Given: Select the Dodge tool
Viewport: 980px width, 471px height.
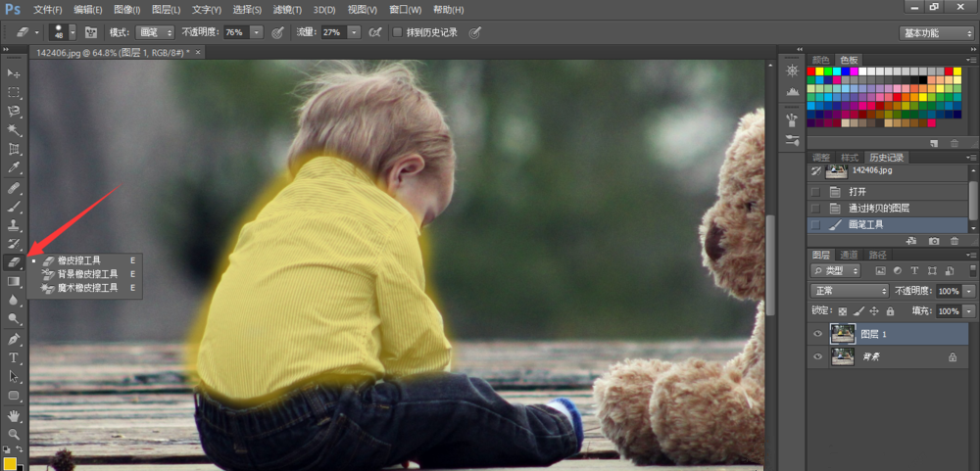Looking at the screenshot, I should (x=13, y=319).
